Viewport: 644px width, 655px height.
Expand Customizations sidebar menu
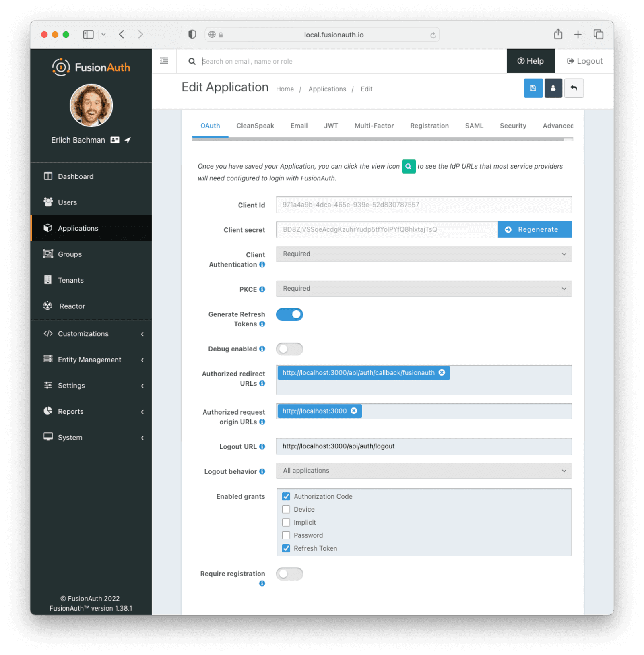91,334
